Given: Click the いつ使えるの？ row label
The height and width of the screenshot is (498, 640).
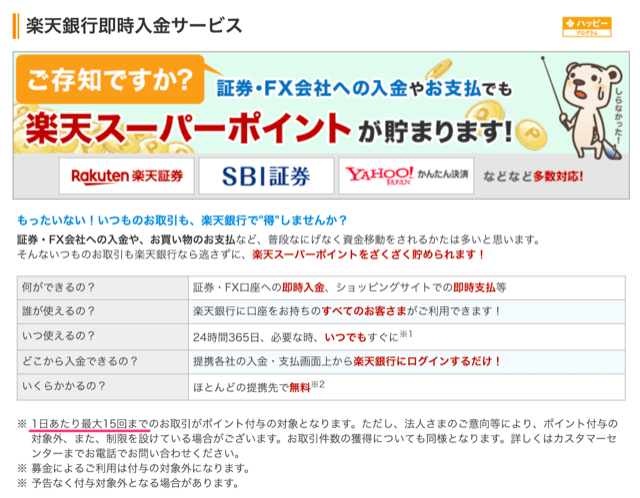Looking at the screenshot, I should (58, 336).
